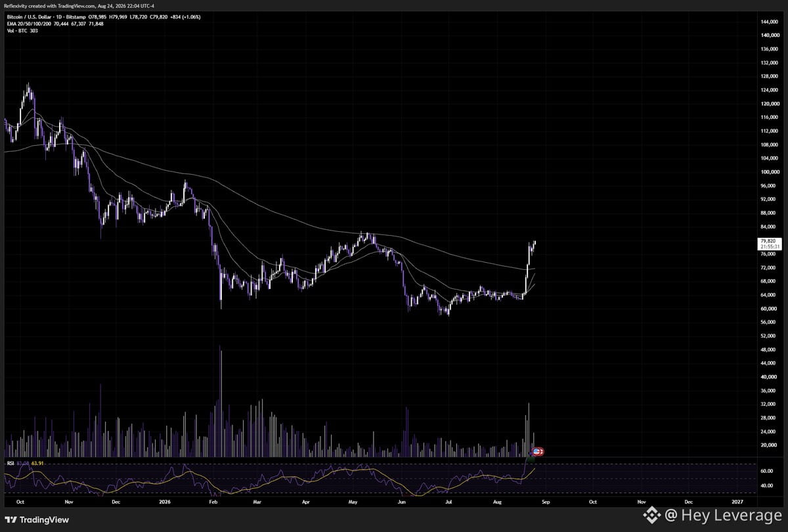Screen dimensions: 788x532
Task: Click the May time axis label
Action: pos(353,502)
